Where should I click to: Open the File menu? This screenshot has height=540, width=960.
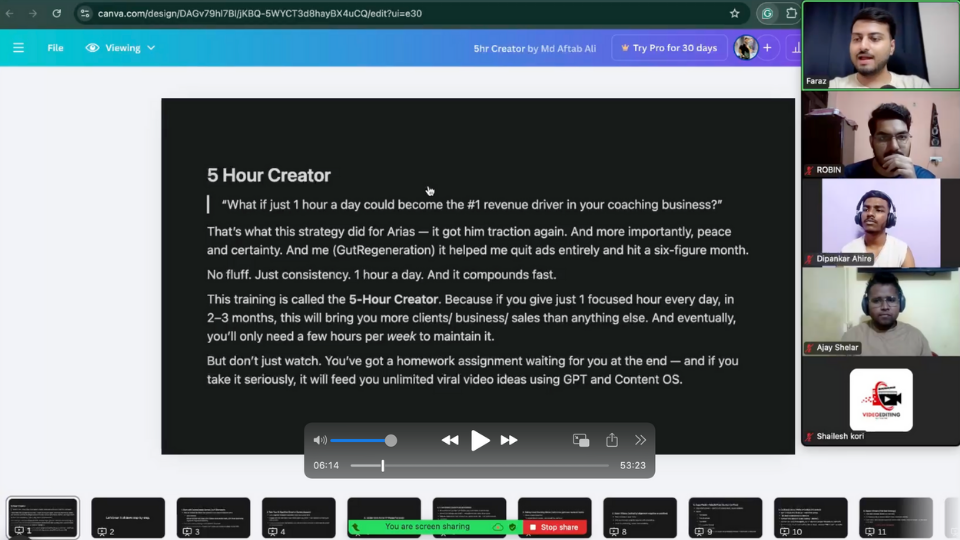[x=55, y=48]
